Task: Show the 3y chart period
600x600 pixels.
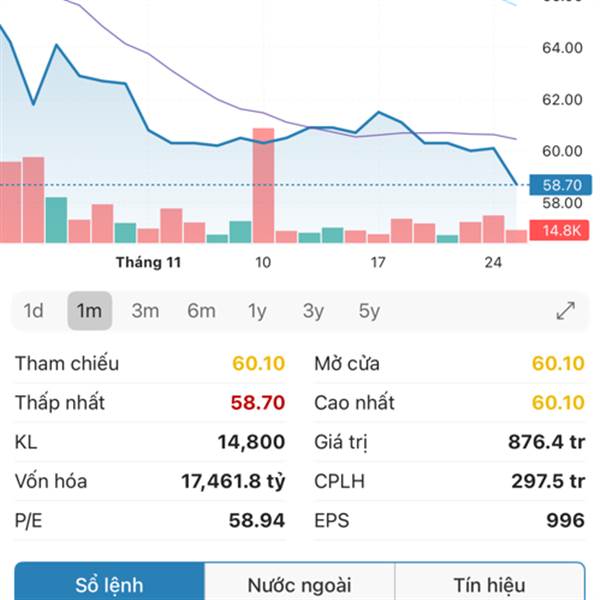Action: point(313,311)
